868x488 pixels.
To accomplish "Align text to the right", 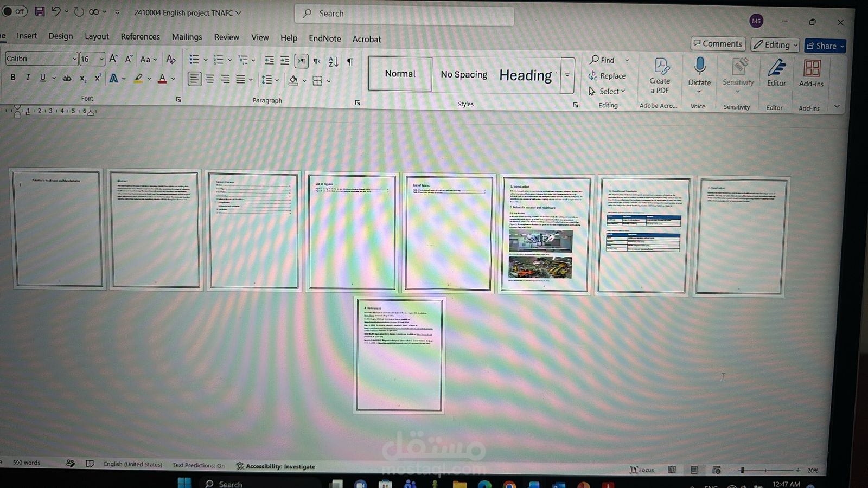I will coord(225,80).
